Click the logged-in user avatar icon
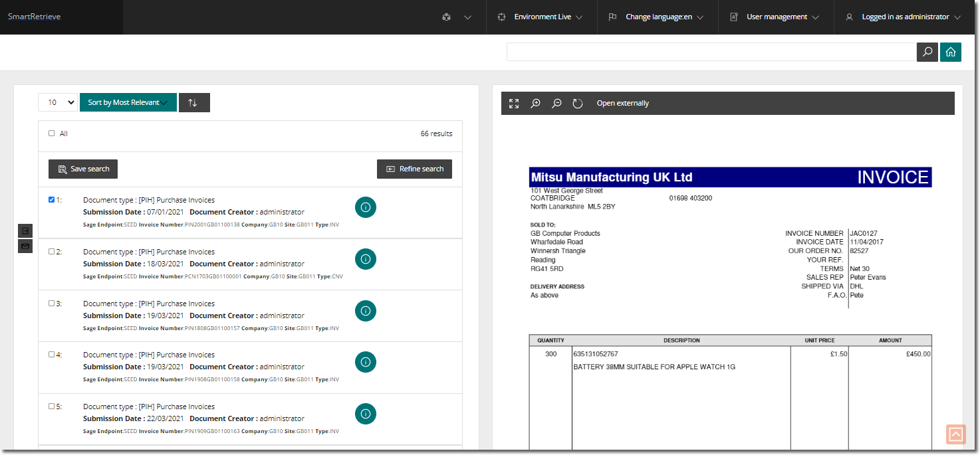980x455 pixels. [849, 17]
